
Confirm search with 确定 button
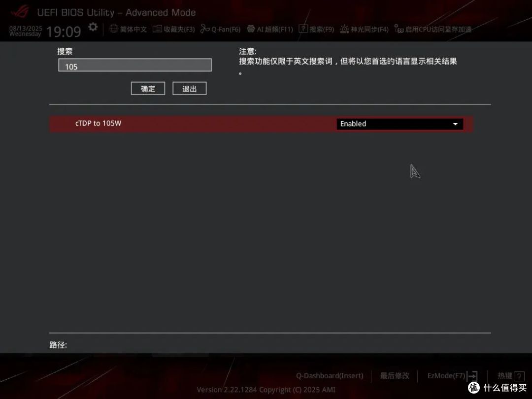point(148,89)
